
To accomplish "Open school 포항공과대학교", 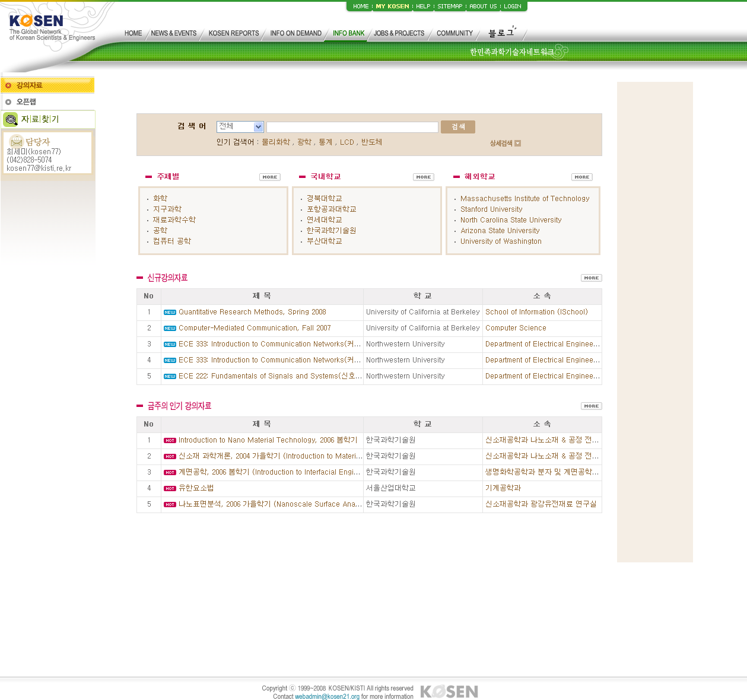I will 332,209.
